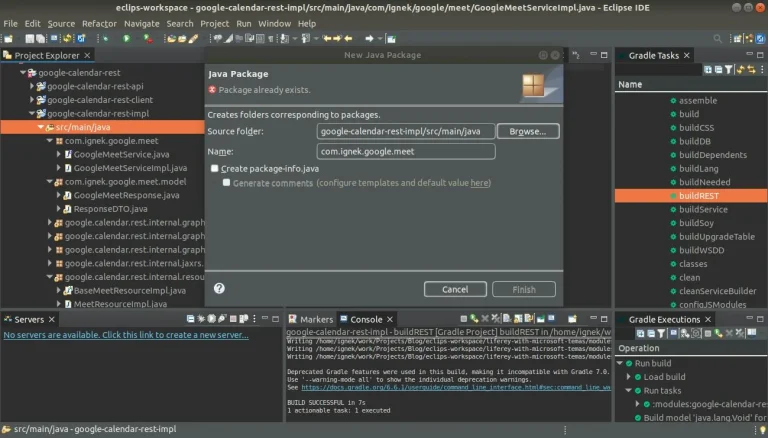Open the docs.gradle.org link in console
The image size is (768, 438).
click(456, 387)
